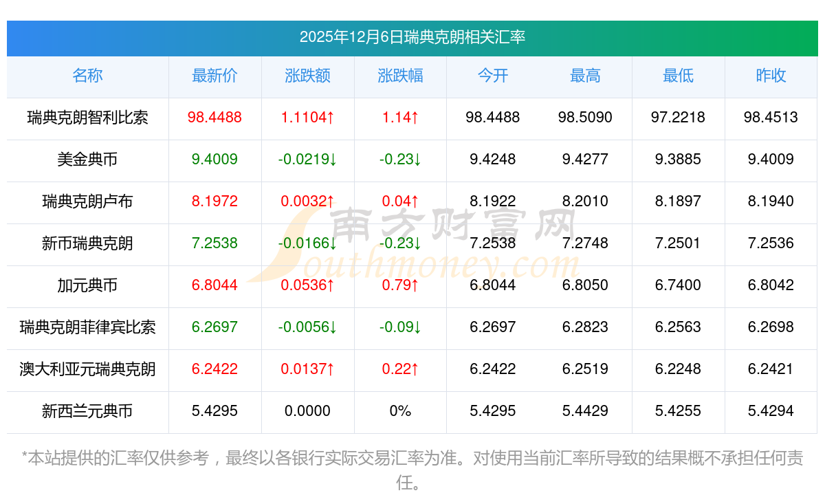This screenshot has width=825, height=504.
Task: Click latest price 8.1972
Action: [214, 201]
